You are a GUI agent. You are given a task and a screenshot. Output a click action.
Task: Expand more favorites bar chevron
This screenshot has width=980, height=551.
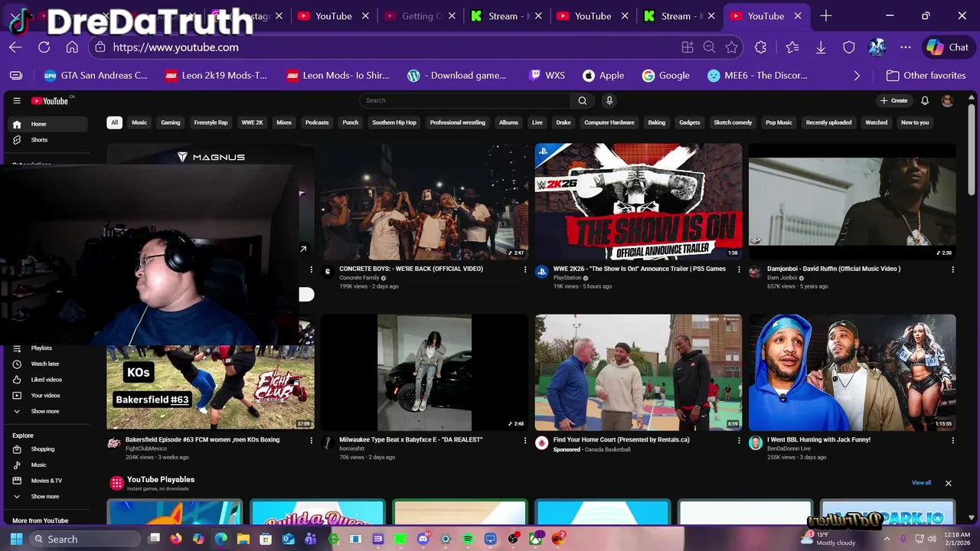857,76
